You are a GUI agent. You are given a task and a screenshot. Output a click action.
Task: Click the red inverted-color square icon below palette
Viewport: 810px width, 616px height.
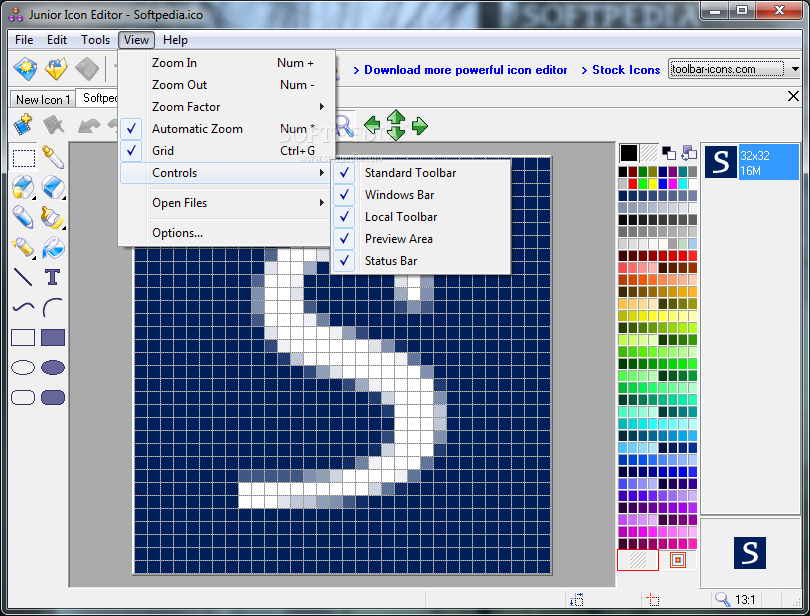(678, 560)
